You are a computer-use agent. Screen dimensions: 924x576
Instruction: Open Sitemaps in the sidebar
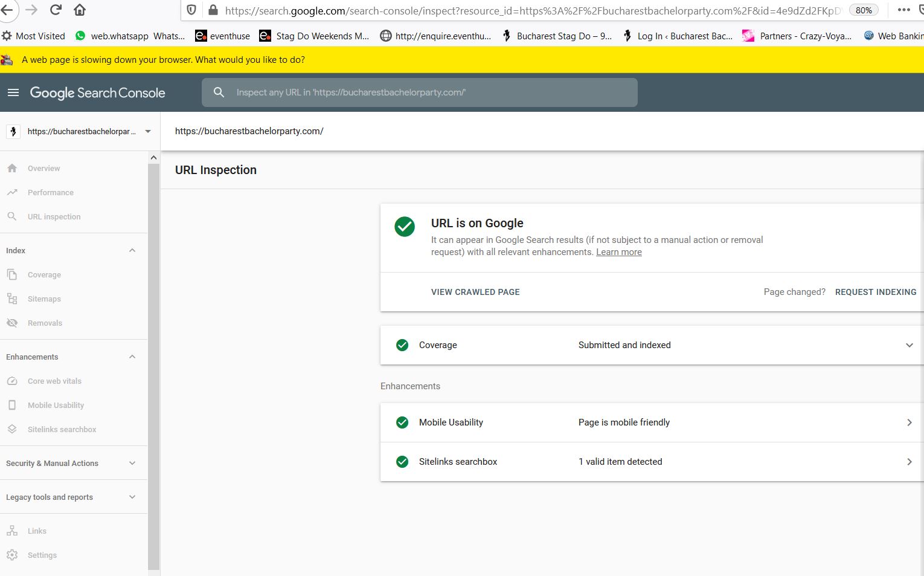pyautogui.click(x=44, y=299)
